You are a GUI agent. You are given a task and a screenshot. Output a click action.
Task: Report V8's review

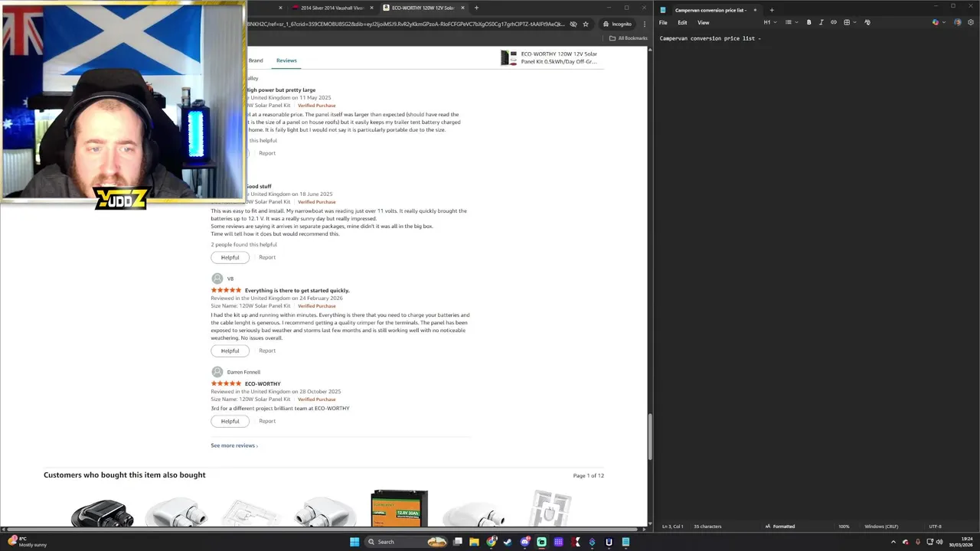(x=267, y=350)
